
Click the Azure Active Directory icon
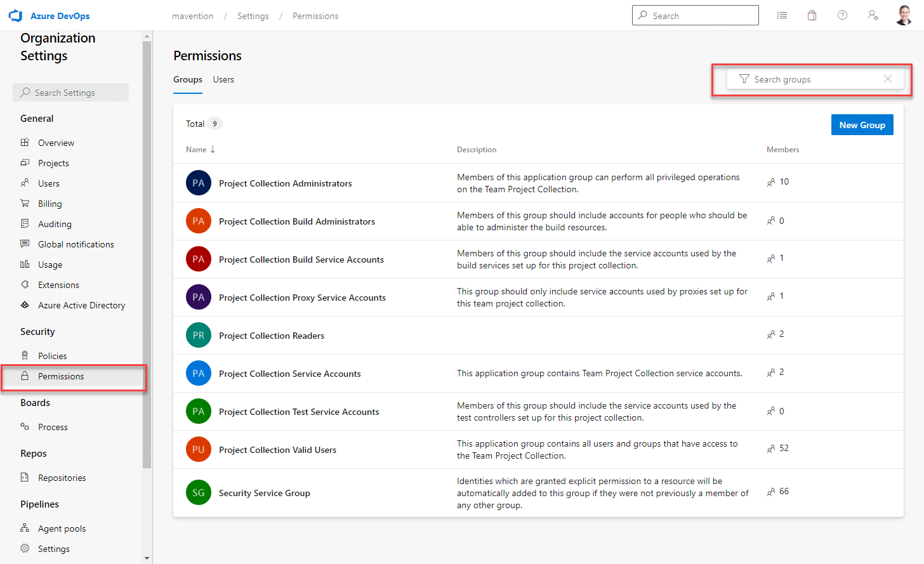(25, 305)
